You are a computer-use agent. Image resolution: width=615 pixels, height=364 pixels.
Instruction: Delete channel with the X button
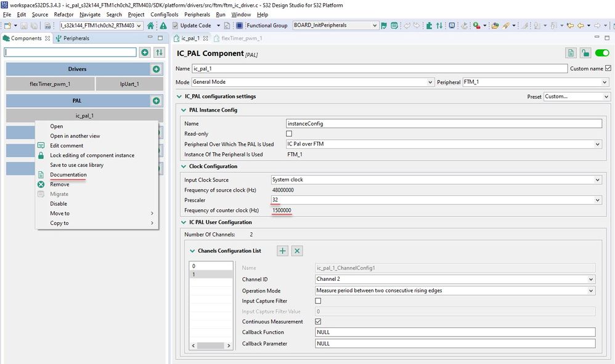coord(297,251)
